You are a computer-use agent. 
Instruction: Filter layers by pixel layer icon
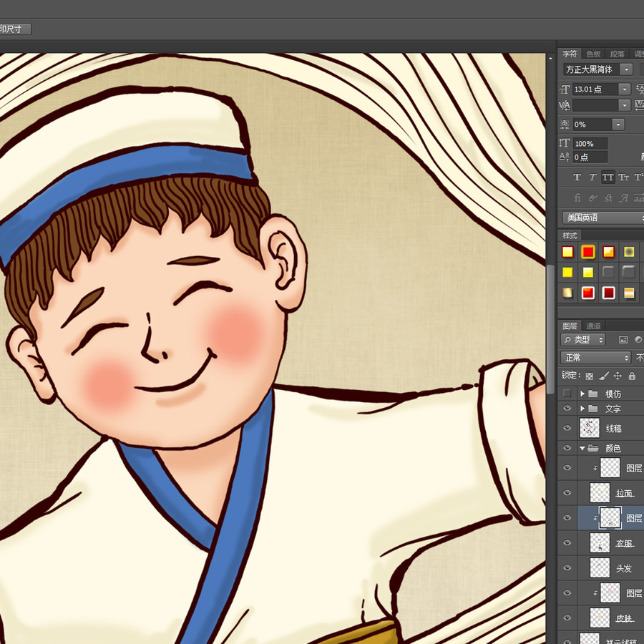point(623,340)
